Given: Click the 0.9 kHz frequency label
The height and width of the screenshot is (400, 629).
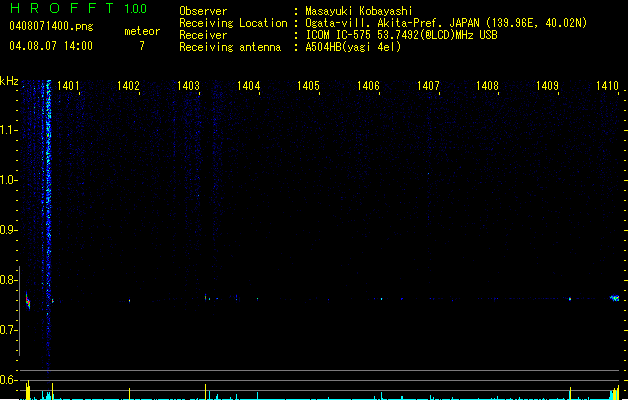Looking at the screenshot, I should point(8,230).
